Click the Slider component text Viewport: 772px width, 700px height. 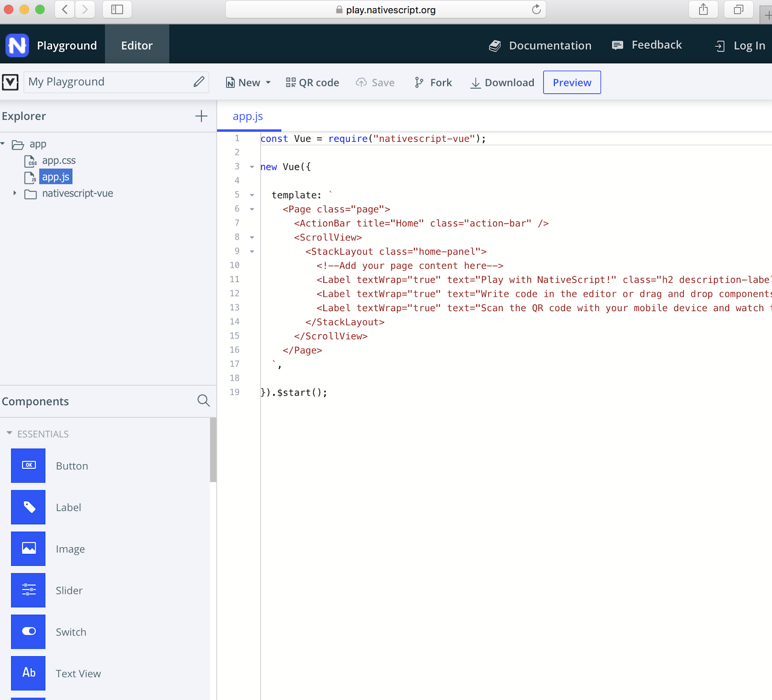pos(69,590)
